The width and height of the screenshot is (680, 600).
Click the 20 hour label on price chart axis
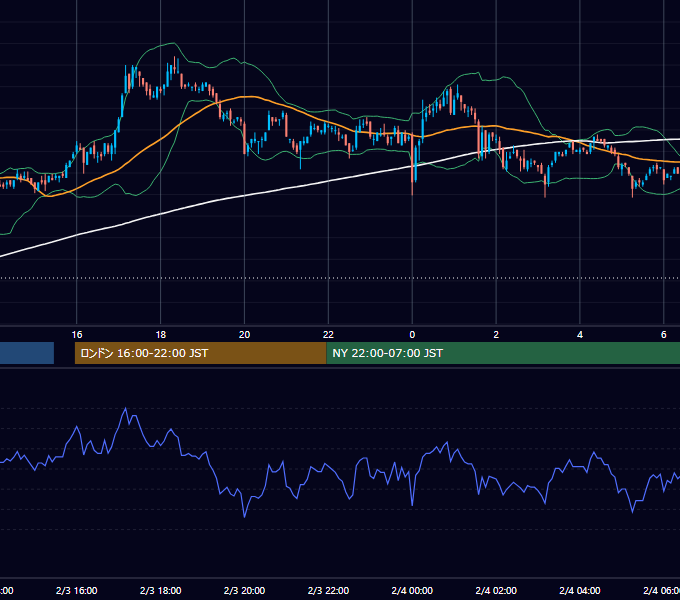(x=245, y=335)
